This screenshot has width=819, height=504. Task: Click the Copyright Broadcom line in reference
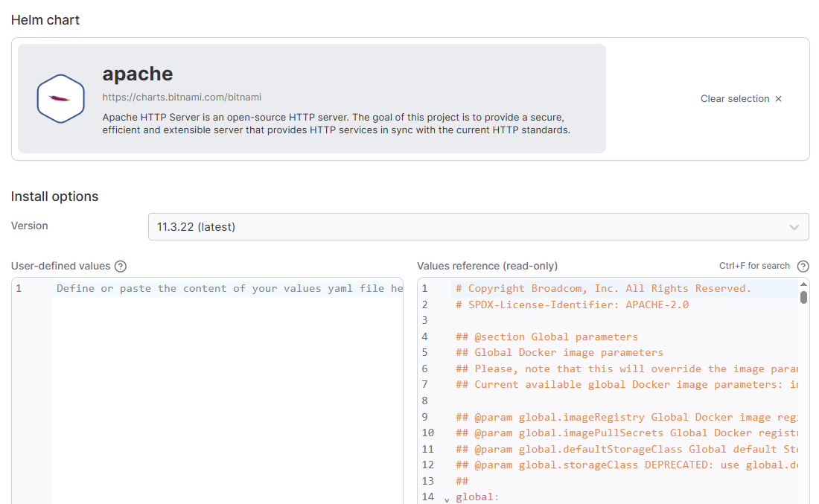[603, 289]
